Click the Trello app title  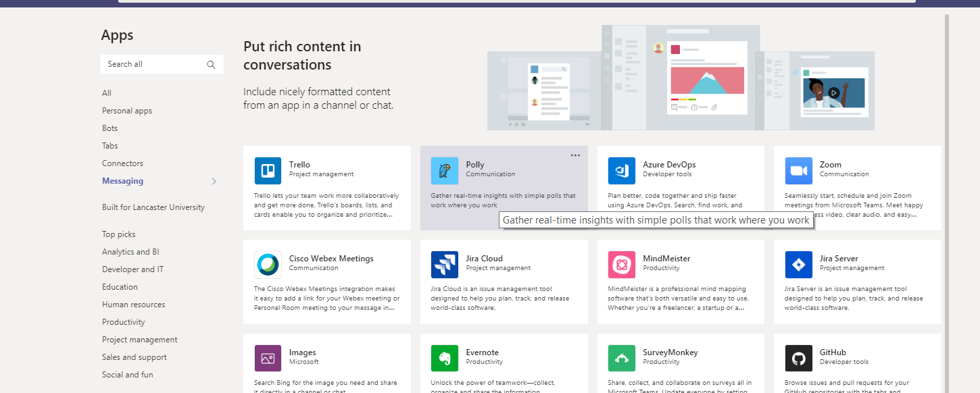tap(300, 165)
